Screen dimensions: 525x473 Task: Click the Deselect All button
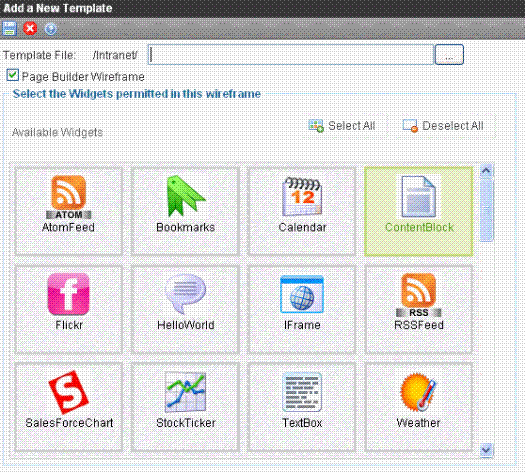point(443,126)
